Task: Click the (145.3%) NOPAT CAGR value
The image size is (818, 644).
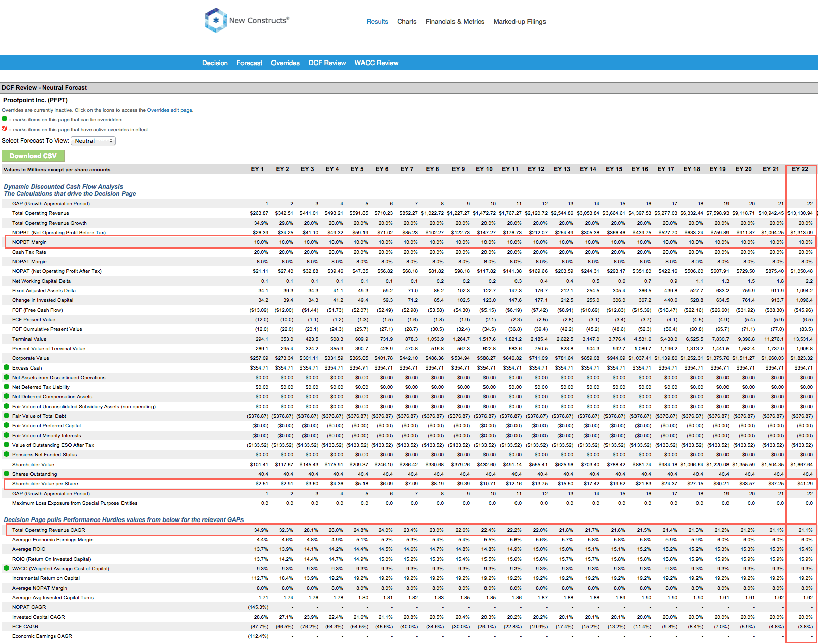Action: click(258, 607)
